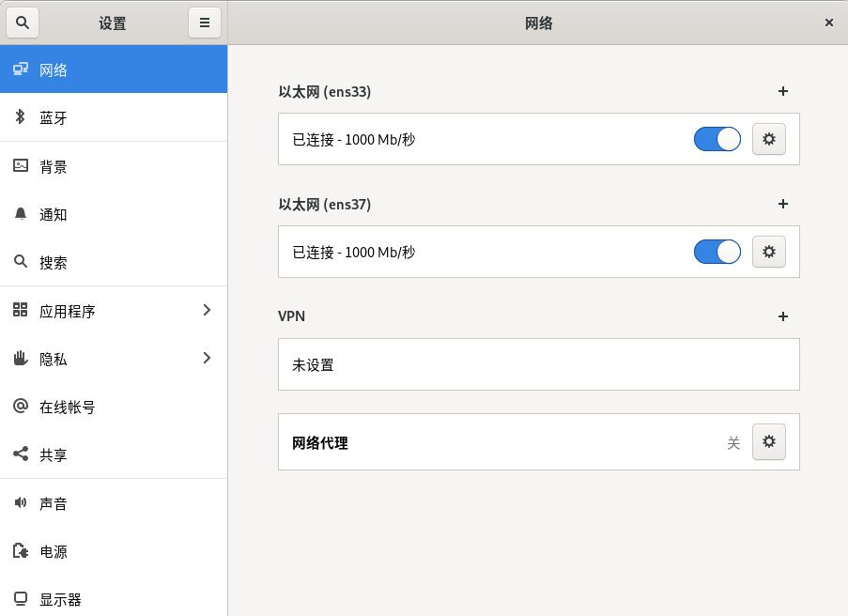Expand the 隐私 submenu chevron
Image resolution: width=848 pixels, height=616 pixels.
coord(207,358)
